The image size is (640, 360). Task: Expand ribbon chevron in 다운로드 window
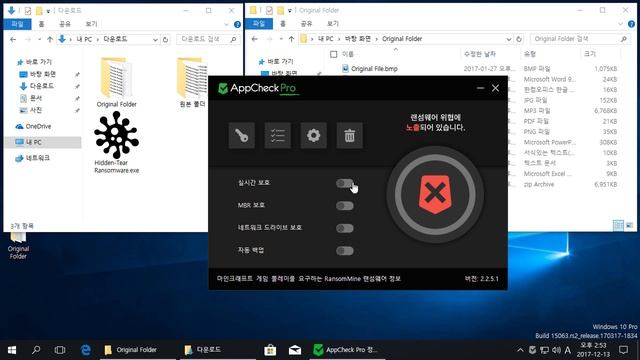tap(227, 24)
